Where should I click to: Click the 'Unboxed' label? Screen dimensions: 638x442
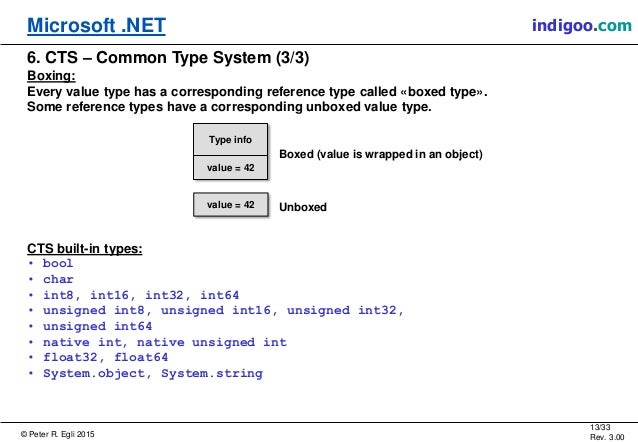coord(303,207)
